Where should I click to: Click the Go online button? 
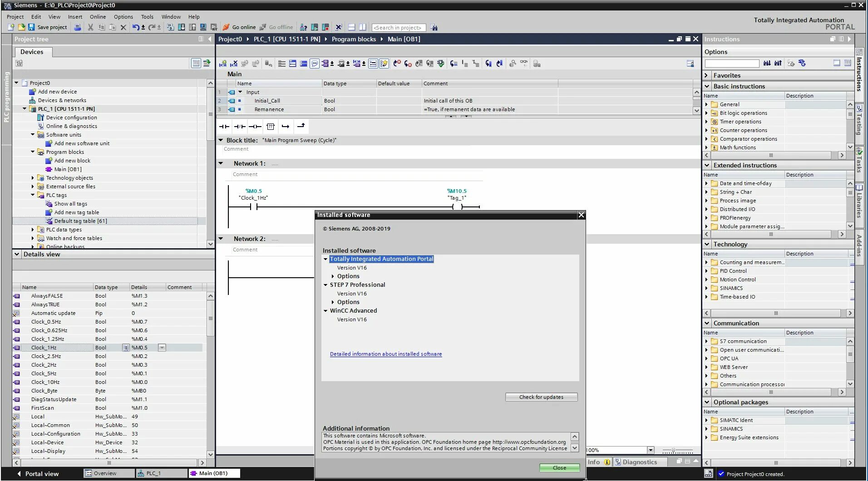pyautogui.click(x=239, y=27)
